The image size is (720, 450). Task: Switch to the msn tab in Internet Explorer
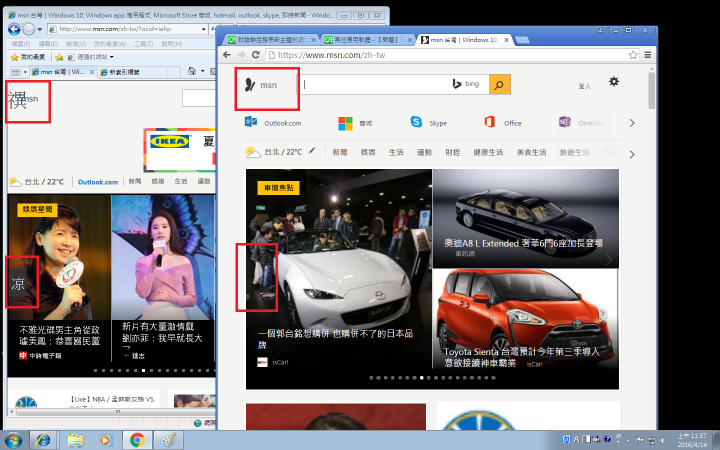pyautogui.click(x=60, y=72)
